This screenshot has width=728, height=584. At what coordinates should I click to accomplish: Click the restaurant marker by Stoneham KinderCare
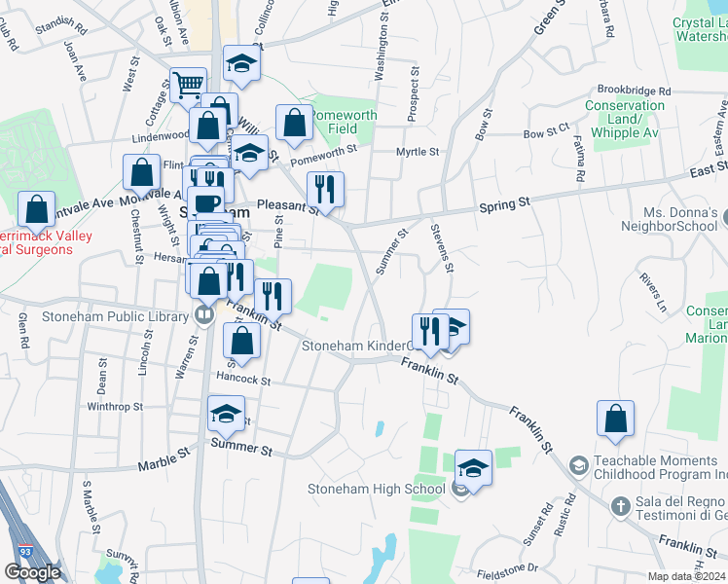[x=429, y=330]
